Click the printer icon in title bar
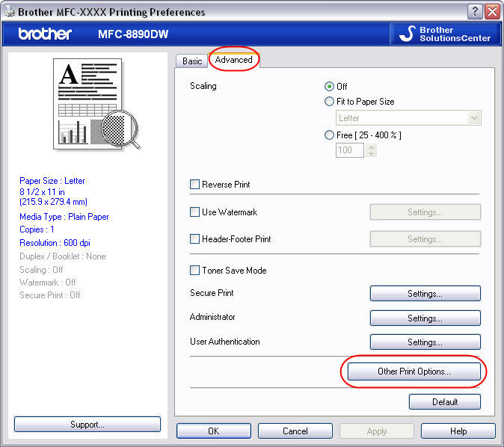 (8, 12)
